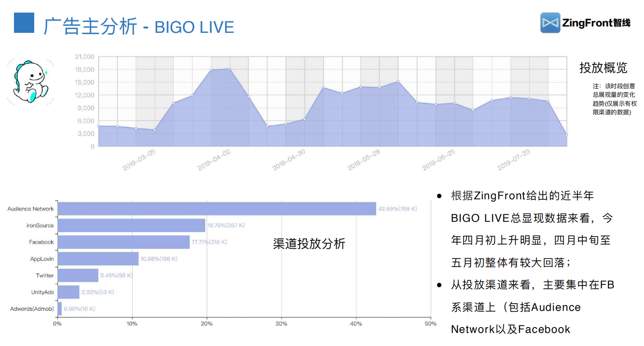The image size is (644, 346).
Task: Click the value "5.46%(98 K)"
Action: [x=117, y=275]
